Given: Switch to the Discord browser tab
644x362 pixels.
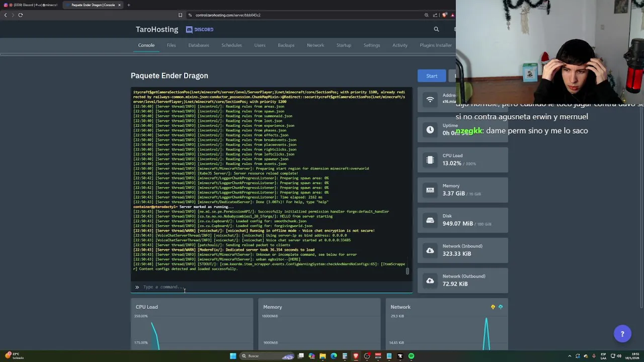Looking at the screenshot, I should [x=32, y=5].
